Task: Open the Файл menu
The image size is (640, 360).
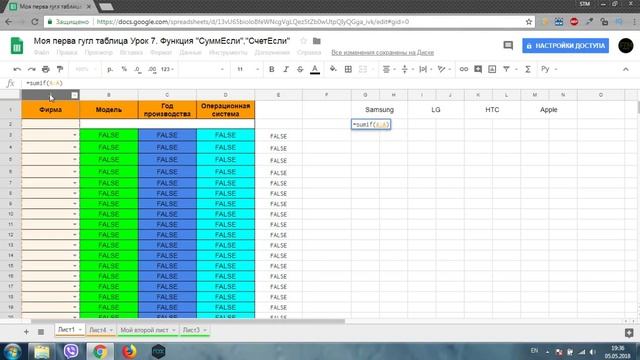Action: click(x=41, y=53)
